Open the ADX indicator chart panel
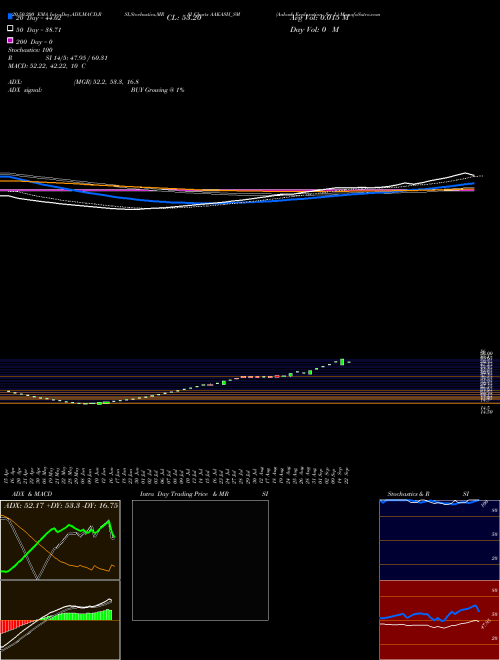Viewport: 500px width, 660px height. click(60, 540)
